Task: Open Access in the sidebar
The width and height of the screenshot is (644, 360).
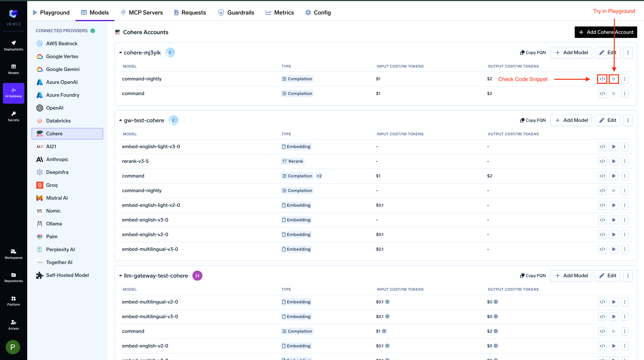Action: 13,325
